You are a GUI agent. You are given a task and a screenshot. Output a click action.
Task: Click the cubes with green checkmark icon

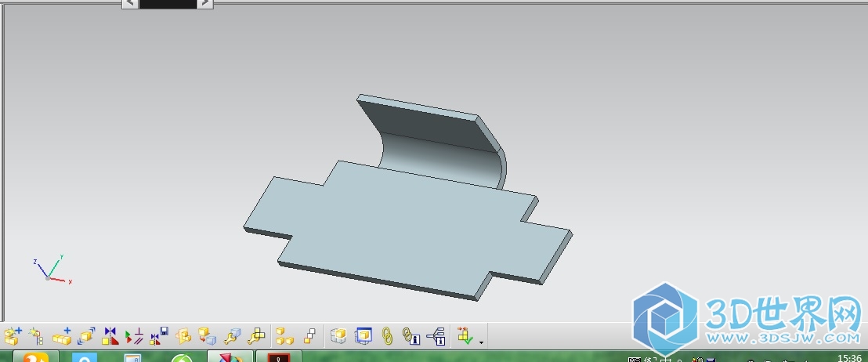[465, 335]
